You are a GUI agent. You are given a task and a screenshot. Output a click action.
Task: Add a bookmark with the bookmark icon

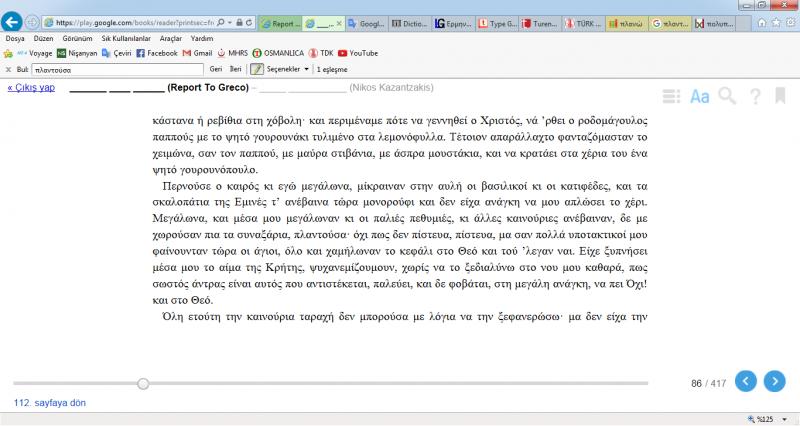(x=780, y=95)
